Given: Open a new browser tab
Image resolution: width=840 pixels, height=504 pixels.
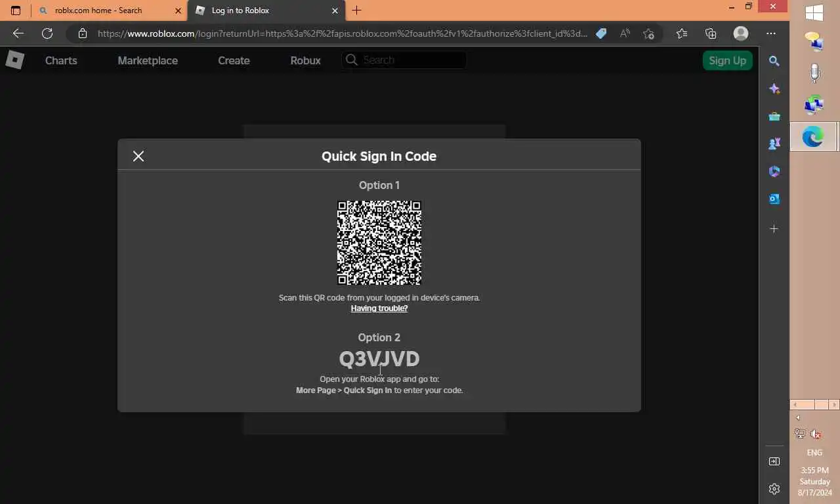Looking at the screenshot, I should [356, 10].
